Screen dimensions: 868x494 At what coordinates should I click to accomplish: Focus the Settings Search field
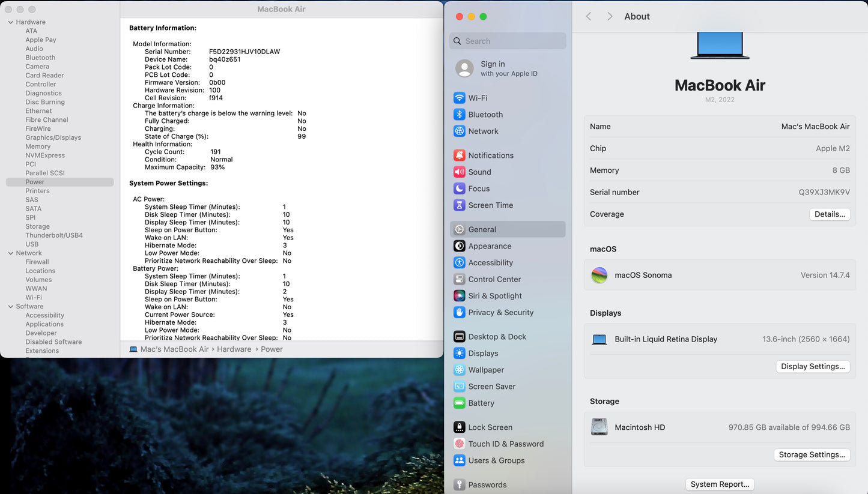pyautogui.click(x=508, y=41)
